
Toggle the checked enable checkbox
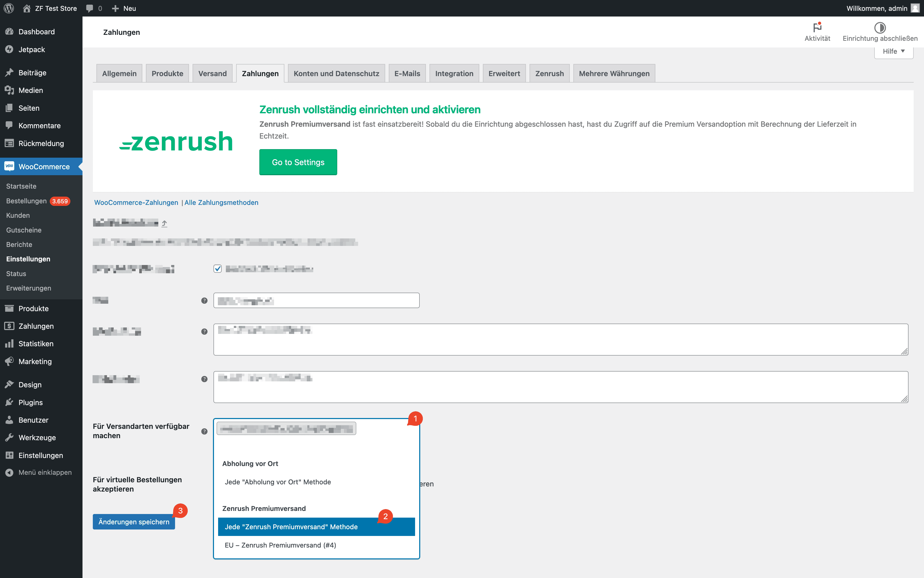(x=218, y=269)
